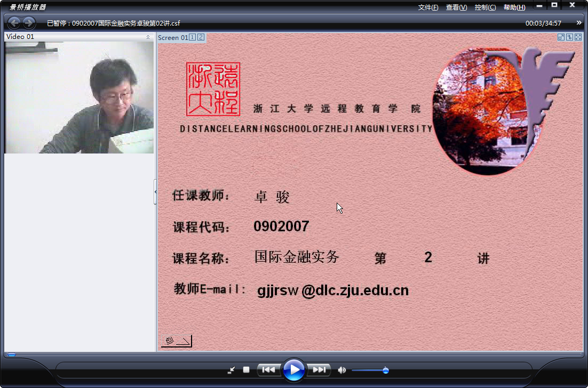Expand Screen 01 to full screen
Image resolution: width=588 pixels, height=388 pixels.
click(x=578, y=37)
